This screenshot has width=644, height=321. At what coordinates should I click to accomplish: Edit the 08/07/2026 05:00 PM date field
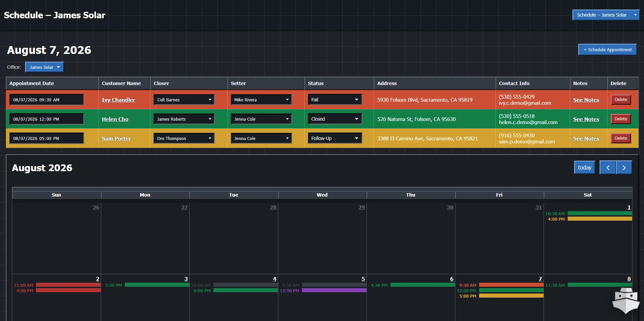(46, 138)
